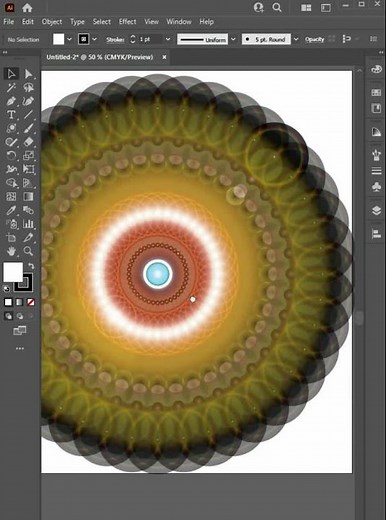This screenshot has width=386, height=520.
Task: Open the Object menu
Action: pos(52,22)
